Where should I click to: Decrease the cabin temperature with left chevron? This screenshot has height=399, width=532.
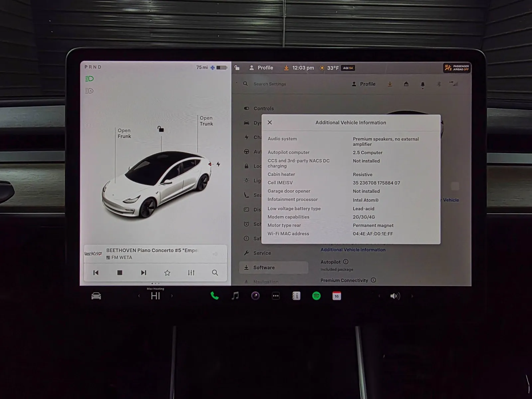click(139, 296)
